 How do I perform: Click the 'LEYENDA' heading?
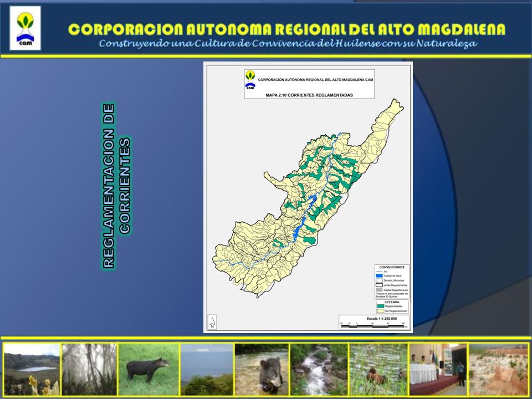pos(392,302)
